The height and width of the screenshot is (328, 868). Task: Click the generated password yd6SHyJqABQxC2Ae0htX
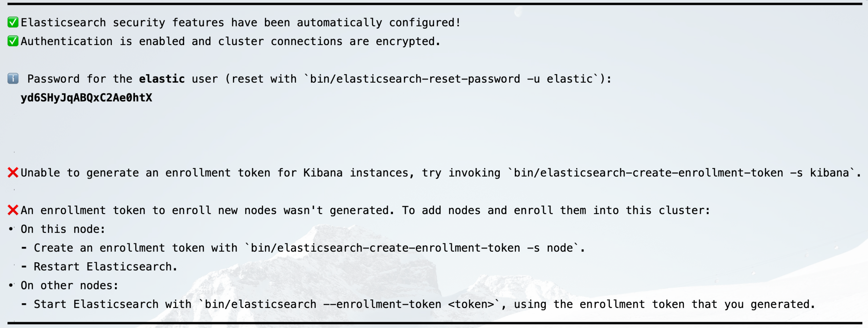click(x=86, y=98)
